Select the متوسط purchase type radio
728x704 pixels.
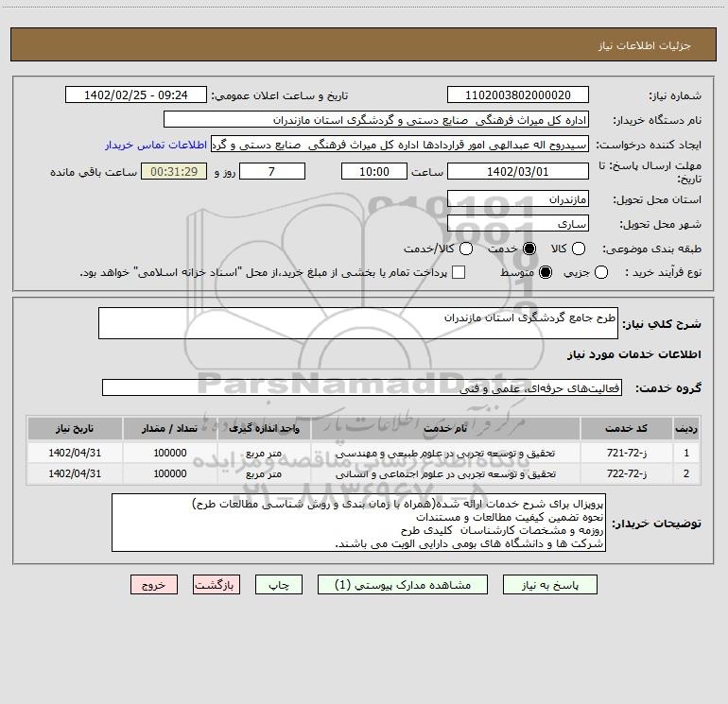[x=546, y=272]
